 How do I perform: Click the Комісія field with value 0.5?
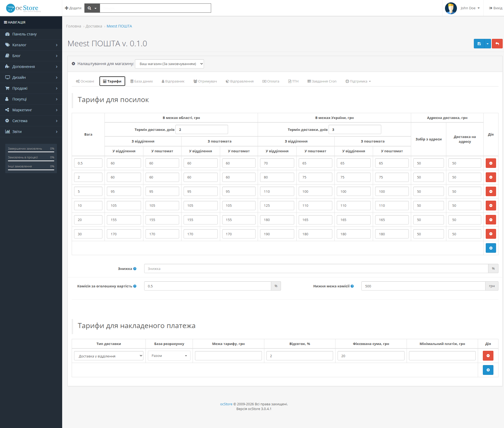tap(208, 286)
